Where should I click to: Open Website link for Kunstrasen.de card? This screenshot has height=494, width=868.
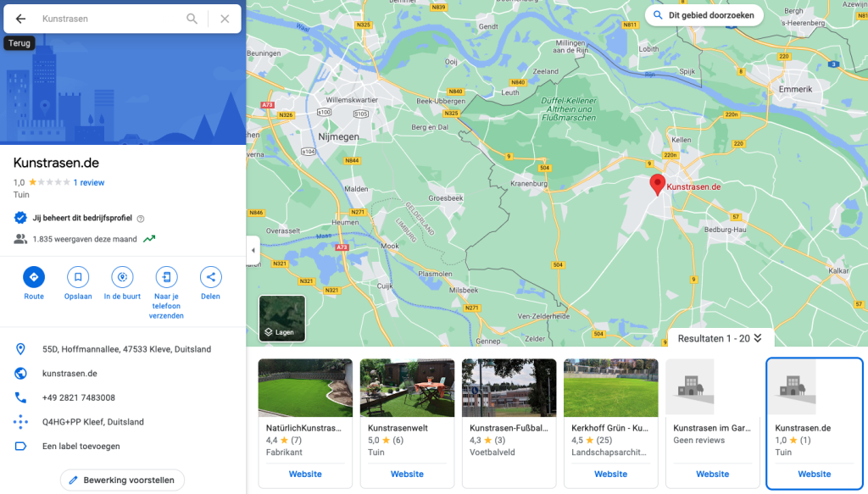[815, 474]
